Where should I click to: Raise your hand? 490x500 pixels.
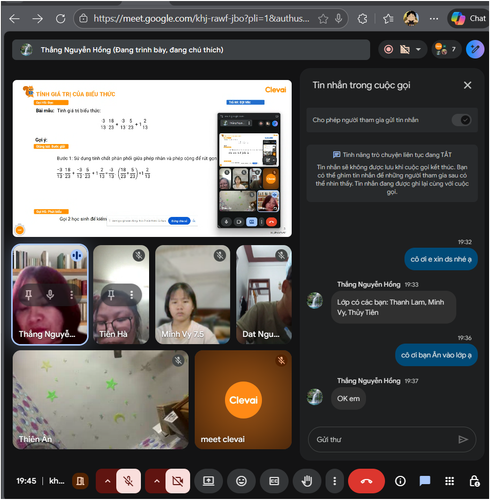[x=307, y=481]
